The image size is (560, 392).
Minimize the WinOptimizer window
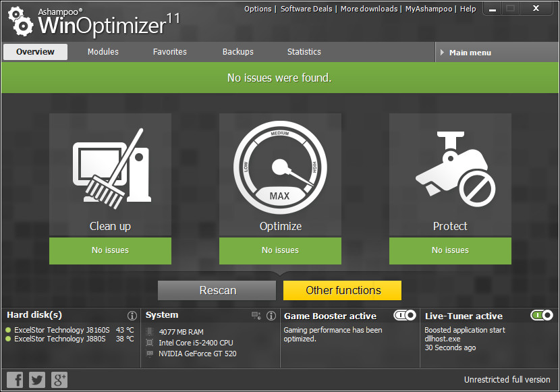click(493, 9)
